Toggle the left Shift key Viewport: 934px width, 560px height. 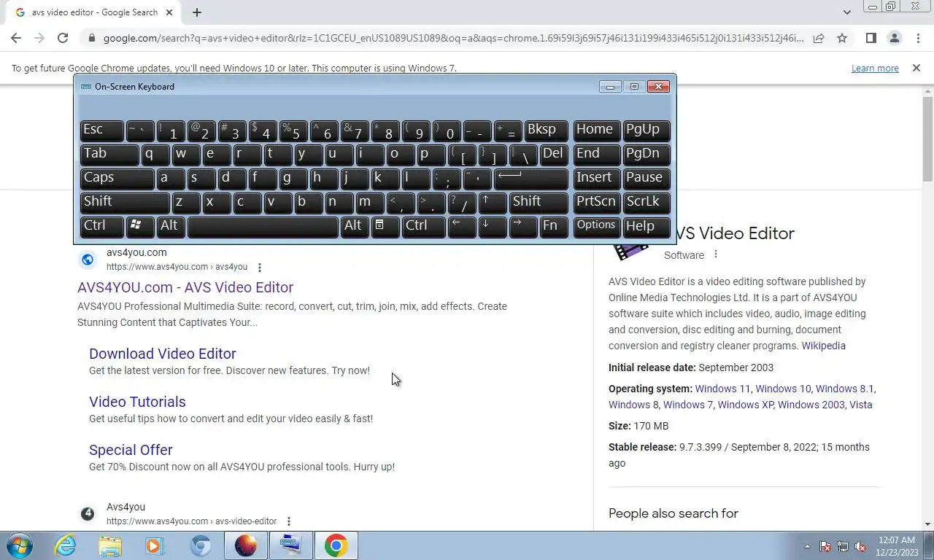(x=125, y=202)
